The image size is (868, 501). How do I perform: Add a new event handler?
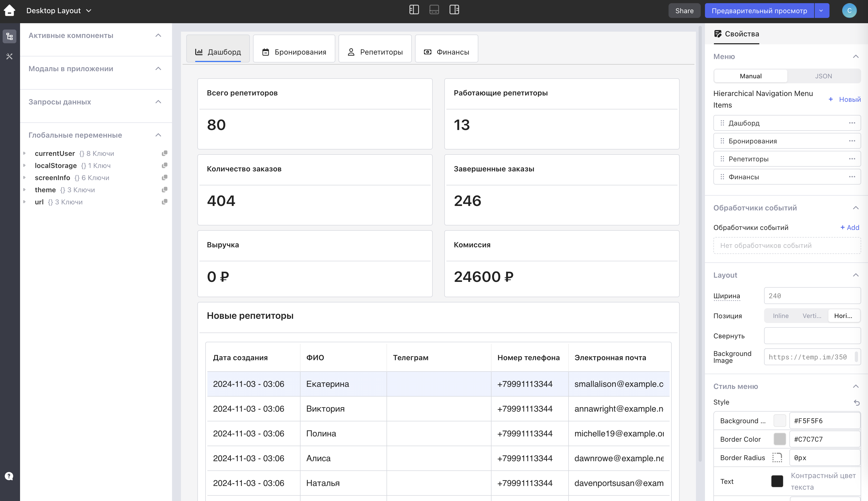pyautogui.click(x=850, y=228)
